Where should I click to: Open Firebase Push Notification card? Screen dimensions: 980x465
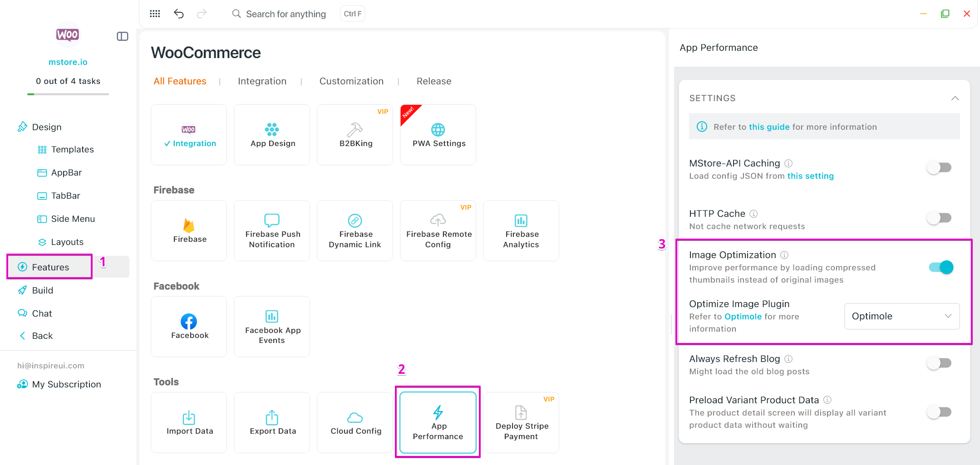click(x=272, y=230)
